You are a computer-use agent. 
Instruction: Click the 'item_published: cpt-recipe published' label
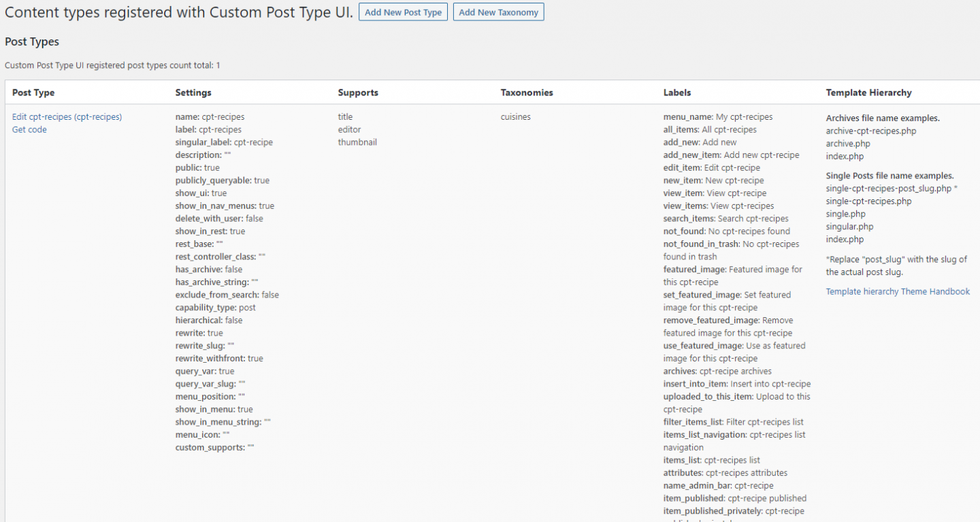click(735, 499)
